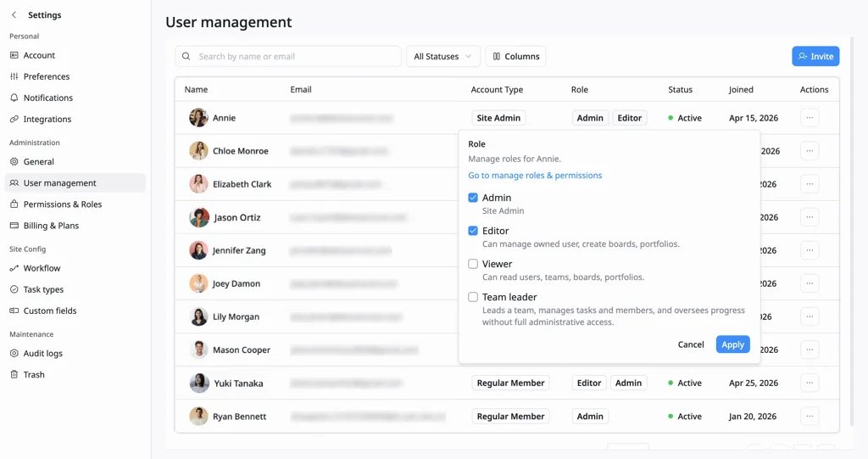
Task: Open actions menu for Annie
Action: click(810, 118)
